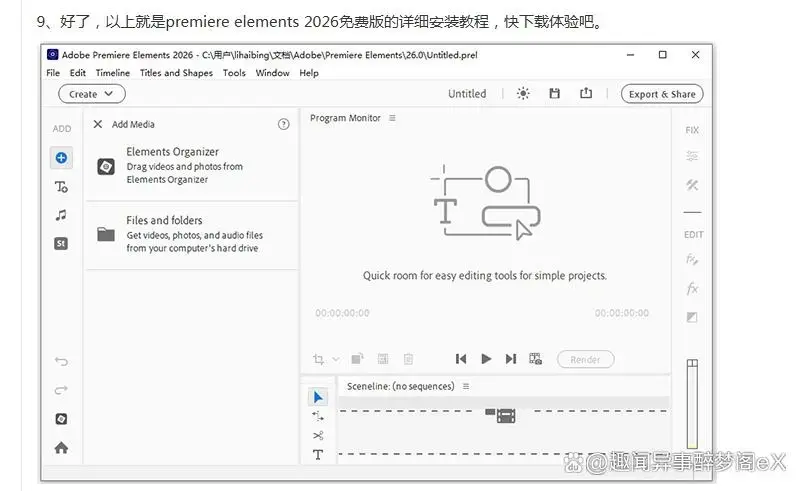Open the Window menu
Viewport: 802px width, 491px height.
click(x=272, y=73)
